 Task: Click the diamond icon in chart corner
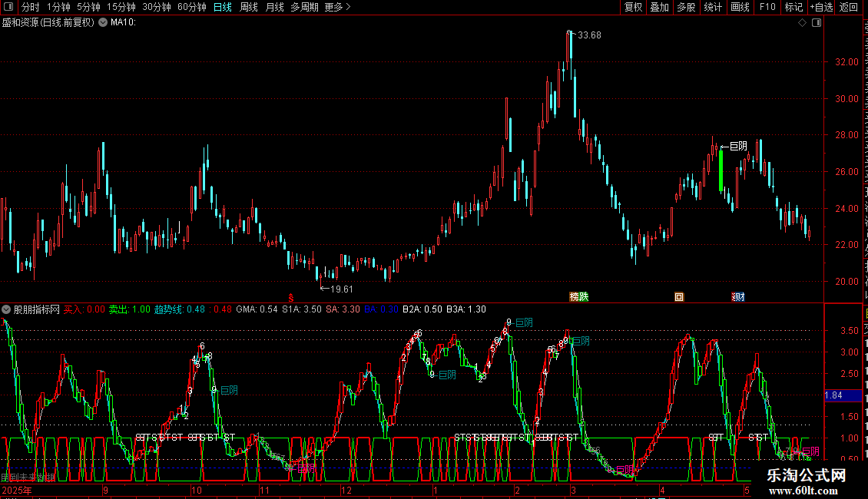[x=802, y=23]
